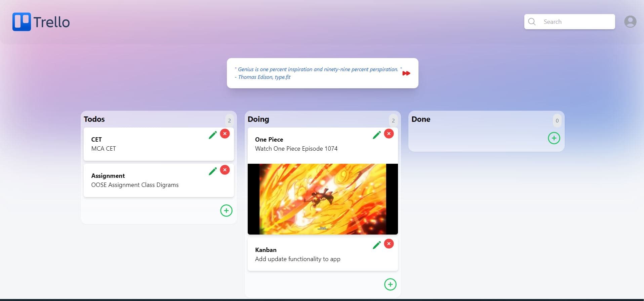The height and width of the screenshot is (301, 644).
Task: Click the Trello wordmark text
Action: (x=52, y=22)
